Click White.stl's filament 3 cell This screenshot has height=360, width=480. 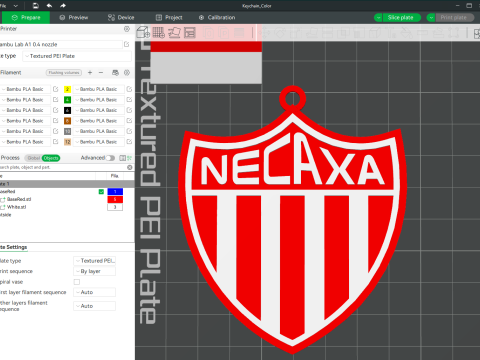click(115, 207)
